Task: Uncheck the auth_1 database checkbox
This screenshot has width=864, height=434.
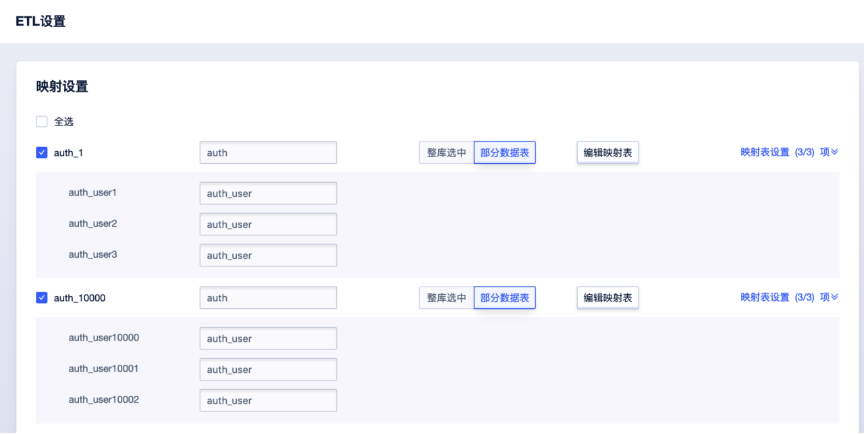Action: 42,153
